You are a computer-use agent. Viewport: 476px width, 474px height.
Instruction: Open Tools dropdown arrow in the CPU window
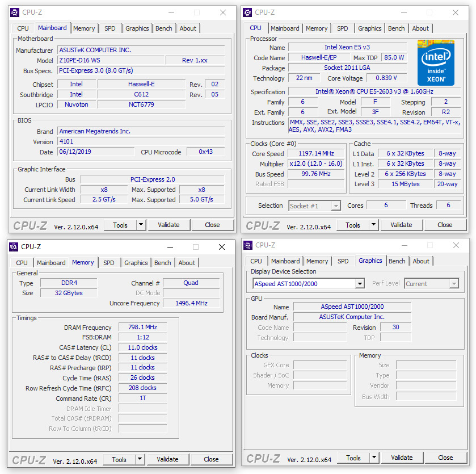tap(373, 225)
